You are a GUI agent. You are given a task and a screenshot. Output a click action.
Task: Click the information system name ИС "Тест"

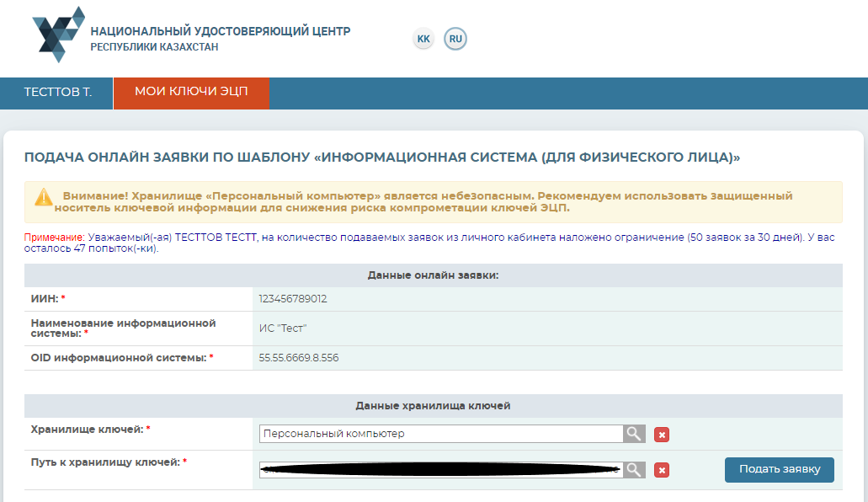click(x=282, y=328)
